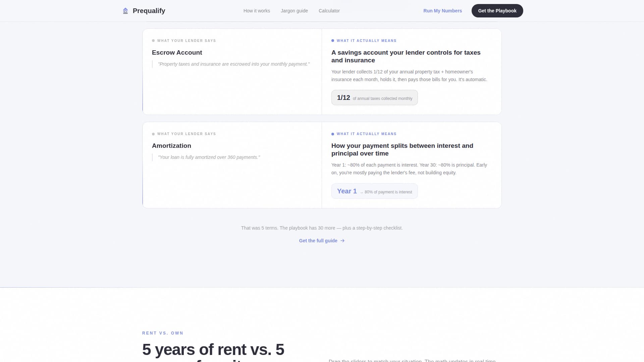Screen dimensions: 644x362
Task: Open the How it works nav link
Action: [257, 11]
